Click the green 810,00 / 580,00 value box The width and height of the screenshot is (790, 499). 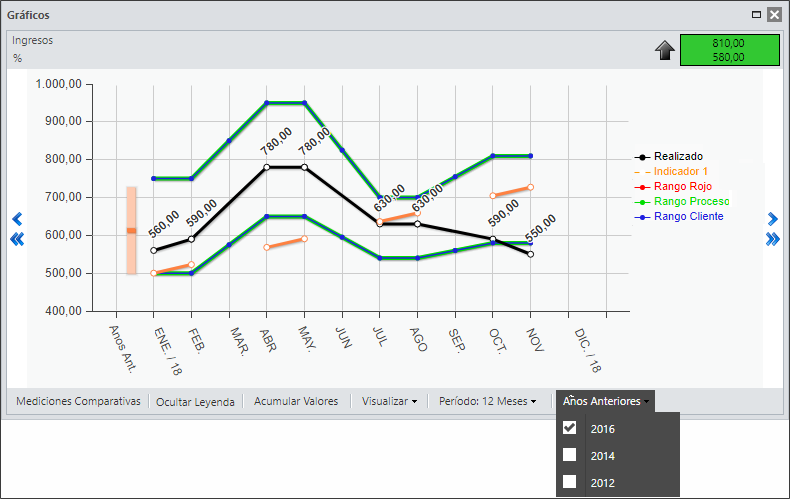point(730,50)
